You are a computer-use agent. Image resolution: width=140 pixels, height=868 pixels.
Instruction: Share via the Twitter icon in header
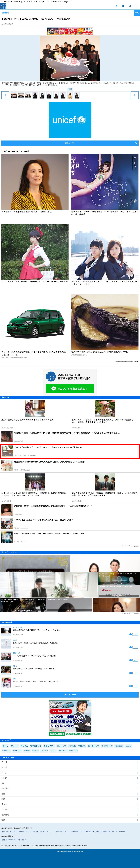(x=123, y=6)
